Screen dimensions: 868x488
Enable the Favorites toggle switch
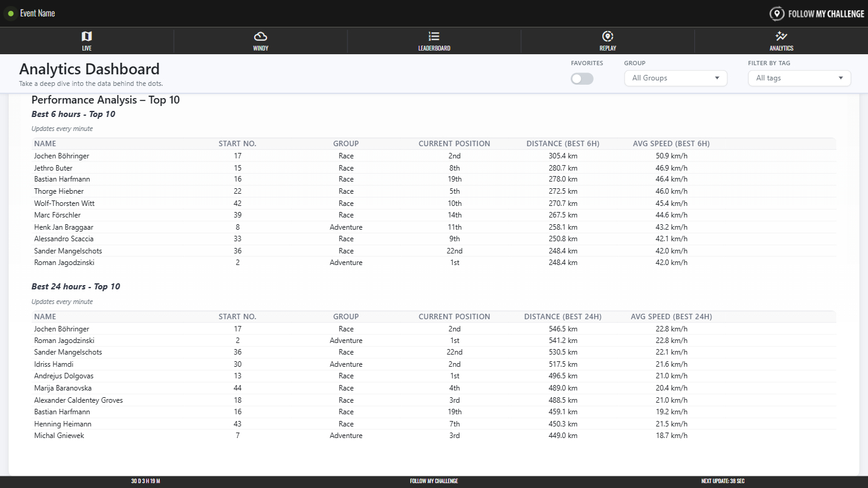582,79
